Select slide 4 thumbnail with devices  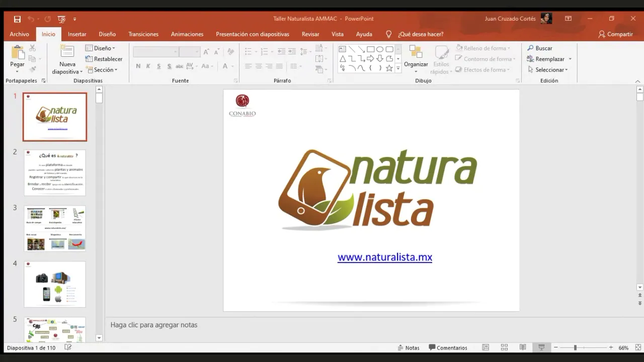55,284
